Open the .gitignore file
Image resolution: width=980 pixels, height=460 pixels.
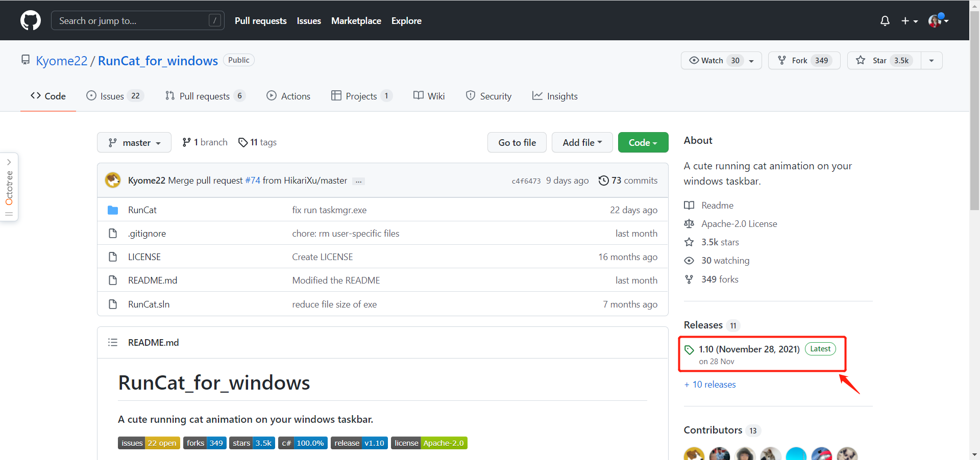coord(147,234)
